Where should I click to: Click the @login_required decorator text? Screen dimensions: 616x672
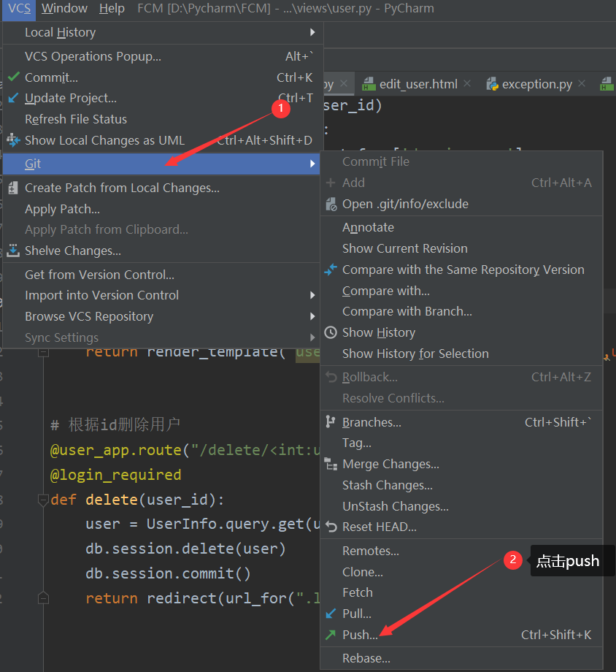pos(115,475)
